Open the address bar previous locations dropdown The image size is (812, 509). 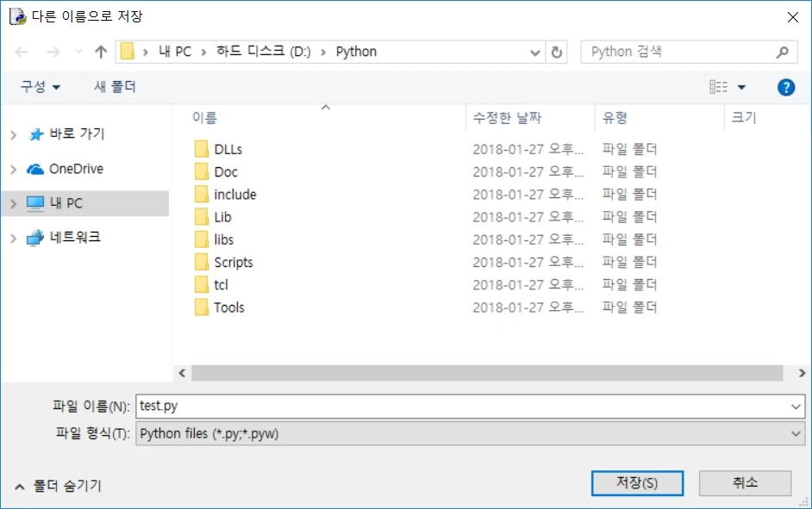click(x=536, y=52)
